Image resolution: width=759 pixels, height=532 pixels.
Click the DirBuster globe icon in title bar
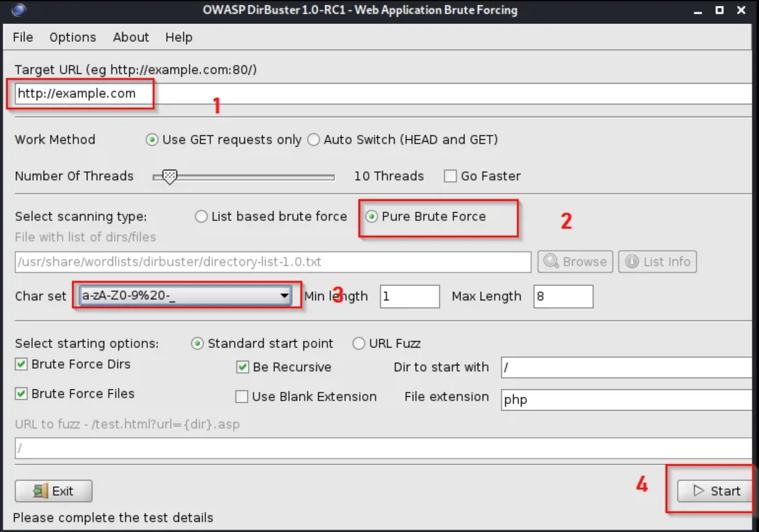[19, 9]
